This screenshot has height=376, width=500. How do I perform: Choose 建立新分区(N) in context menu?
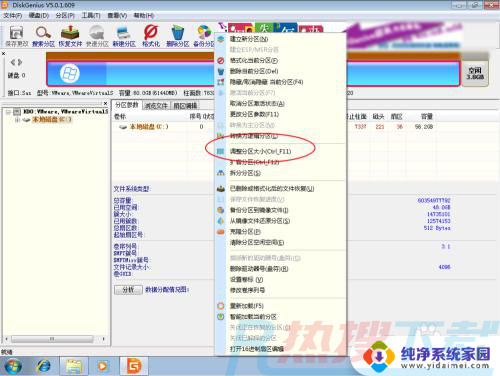pos(249,39)
